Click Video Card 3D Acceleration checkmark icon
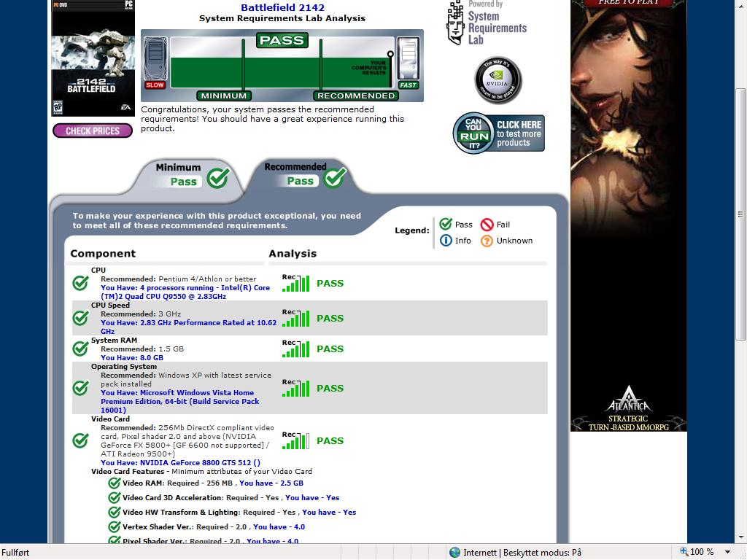This screenshot has height=560, width=747. (115, 497)
